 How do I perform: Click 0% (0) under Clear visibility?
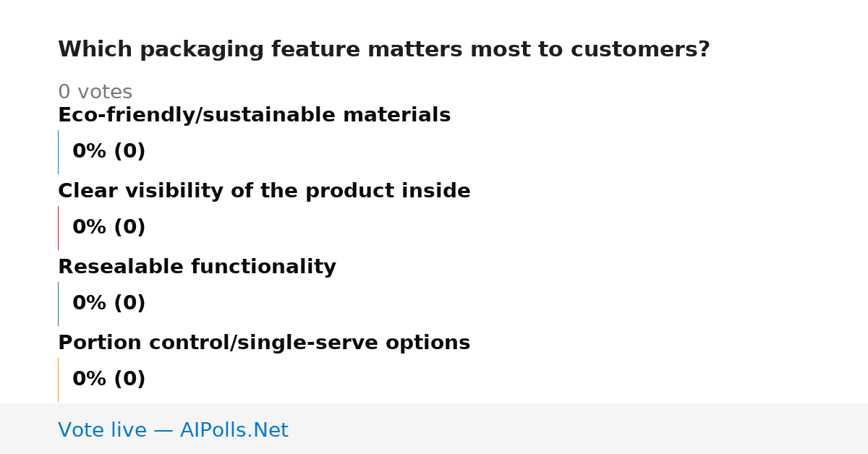click(109, 228)
